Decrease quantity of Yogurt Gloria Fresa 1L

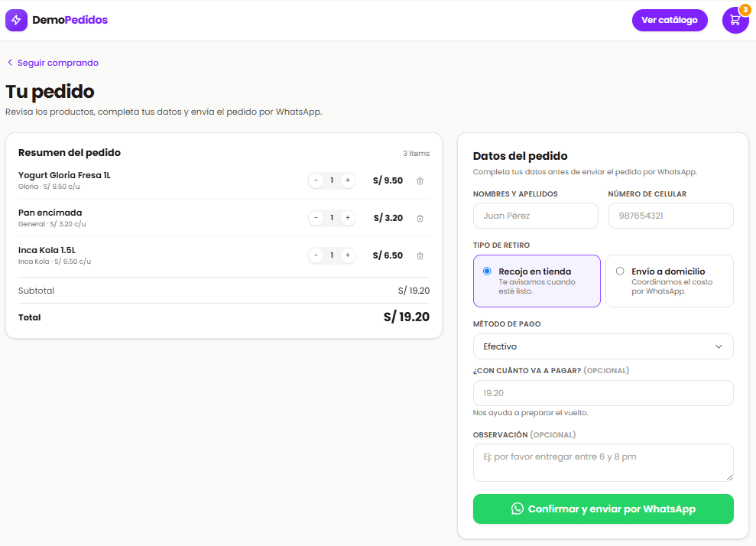(316, 180)
